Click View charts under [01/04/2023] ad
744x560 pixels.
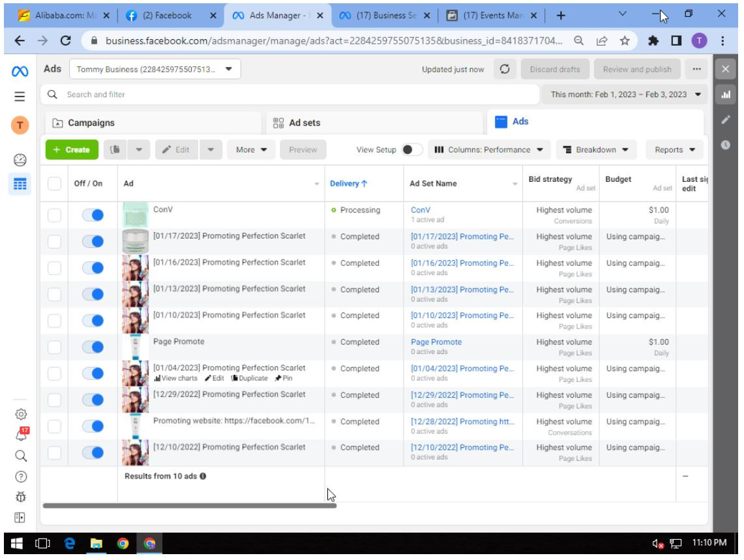pos(176,379)
